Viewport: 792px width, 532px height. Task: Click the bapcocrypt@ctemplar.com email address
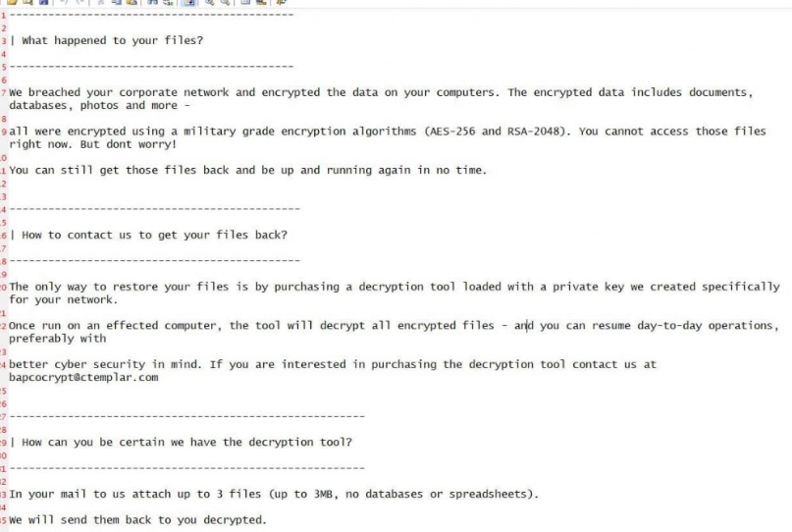tap(83, 377)
